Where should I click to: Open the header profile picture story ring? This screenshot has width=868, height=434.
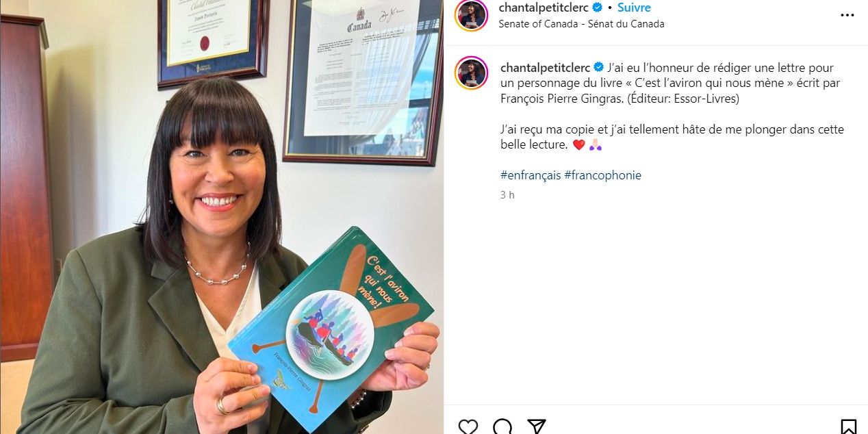[x=471, y=15]
